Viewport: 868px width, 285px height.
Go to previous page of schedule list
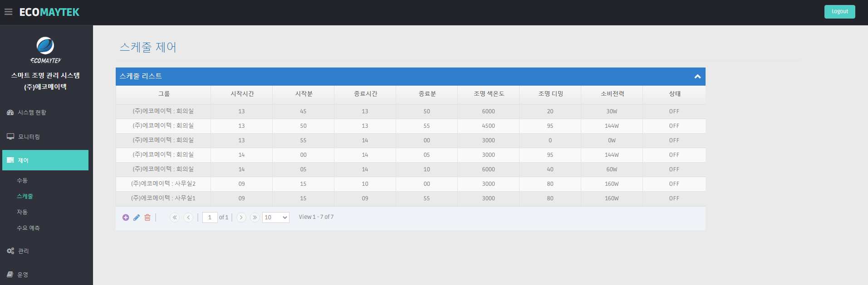pyautogui.click(x=188, y=217)
